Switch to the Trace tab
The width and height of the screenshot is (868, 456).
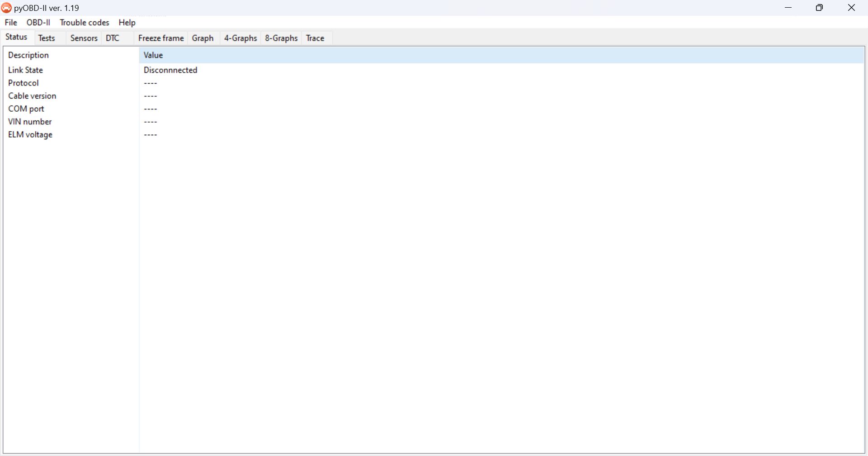[315, 38]
